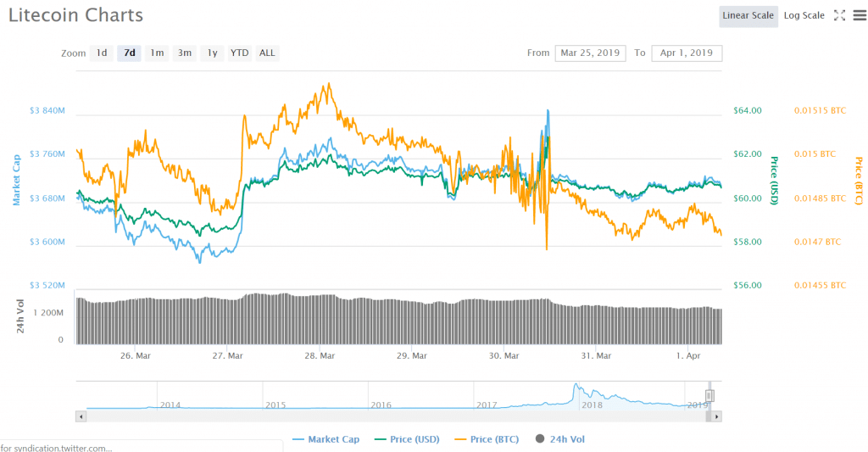
Task: Click the navigator scrollbar right arrow
Action: (x=717, y=416)
